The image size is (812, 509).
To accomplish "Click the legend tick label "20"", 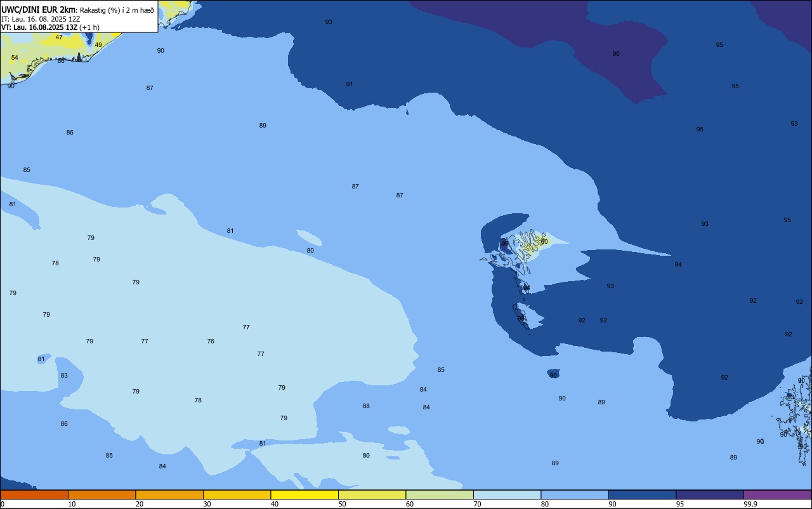I will (x=140, y=504).
